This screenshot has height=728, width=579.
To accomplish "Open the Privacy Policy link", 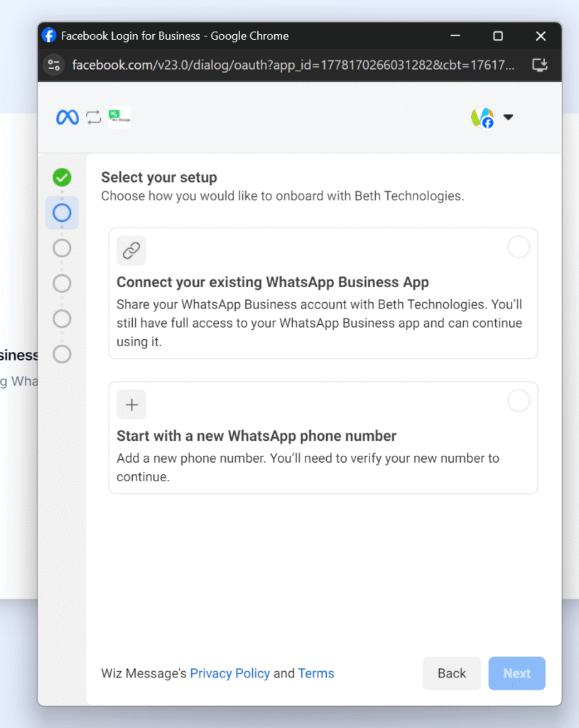I will tap(229, 673).
